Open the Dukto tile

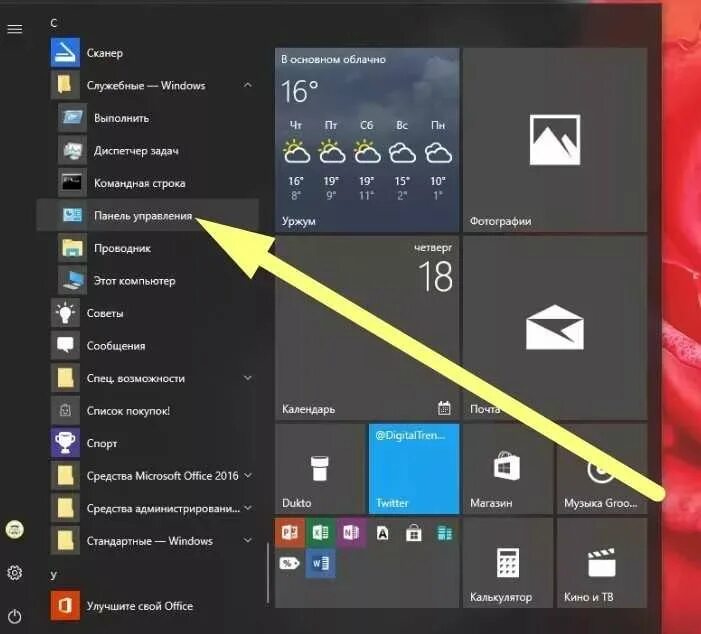[x=321, y=469]
